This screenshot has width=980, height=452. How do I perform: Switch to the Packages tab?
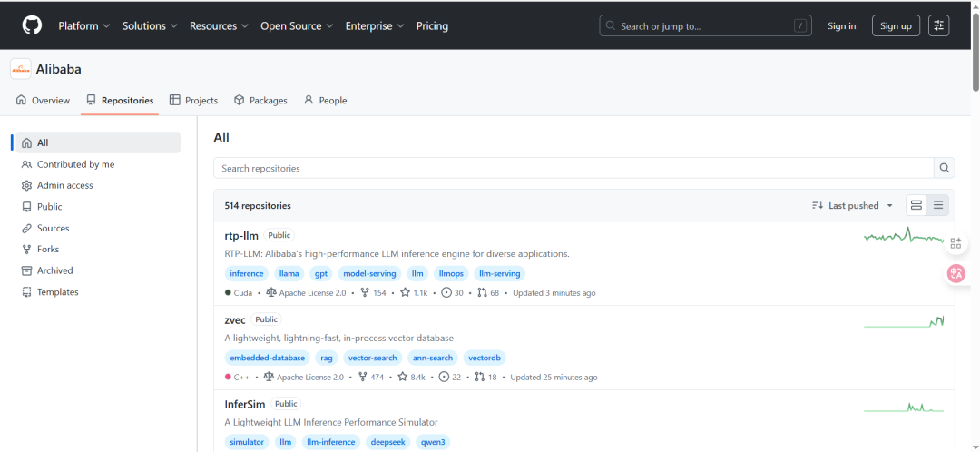click(260, 101)
